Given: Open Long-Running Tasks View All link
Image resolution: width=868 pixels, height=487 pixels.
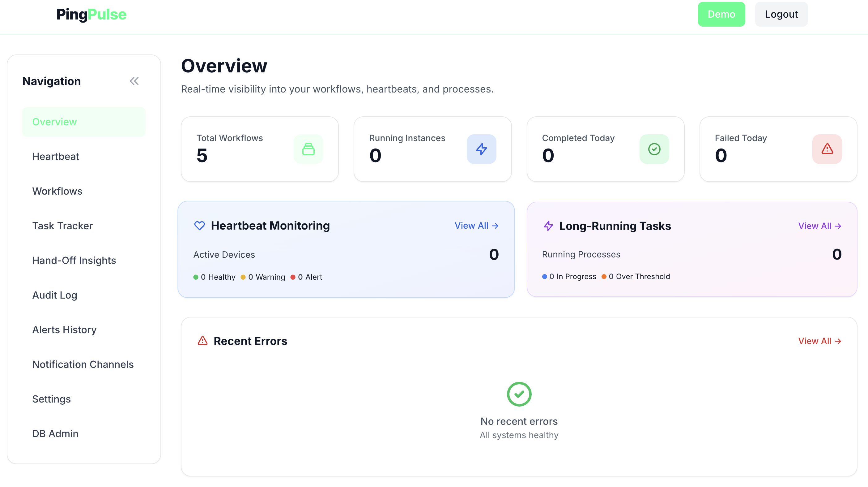Looking at the screenshot, I should click(x=819, y=226).
